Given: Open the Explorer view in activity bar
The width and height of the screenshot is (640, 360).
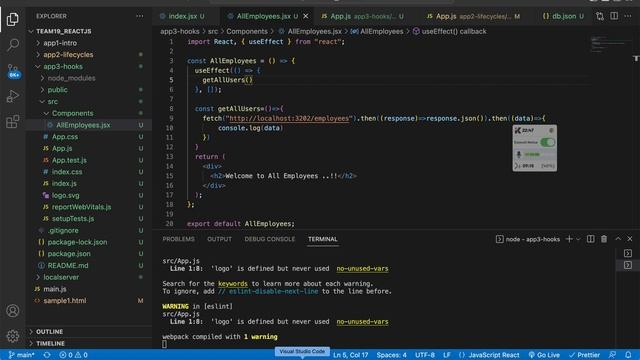Looking at the screenshot, I should [13, 19].
